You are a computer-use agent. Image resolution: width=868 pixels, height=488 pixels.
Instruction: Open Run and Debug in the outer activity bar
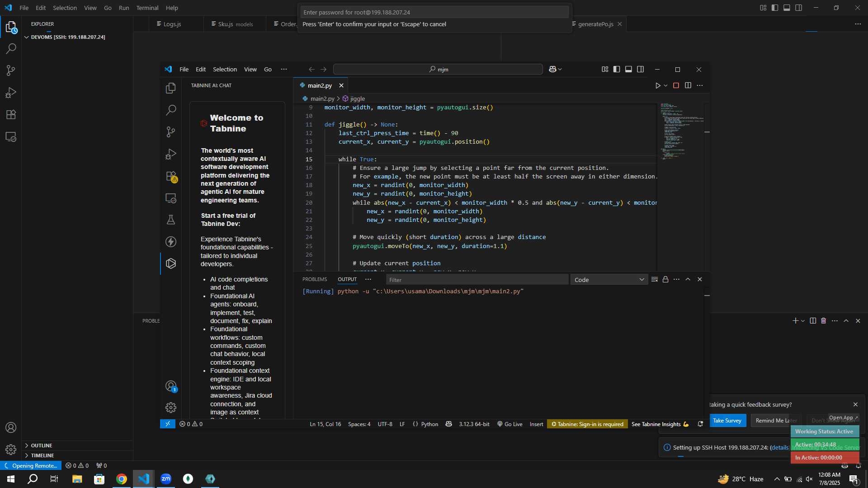coord(11,93)
